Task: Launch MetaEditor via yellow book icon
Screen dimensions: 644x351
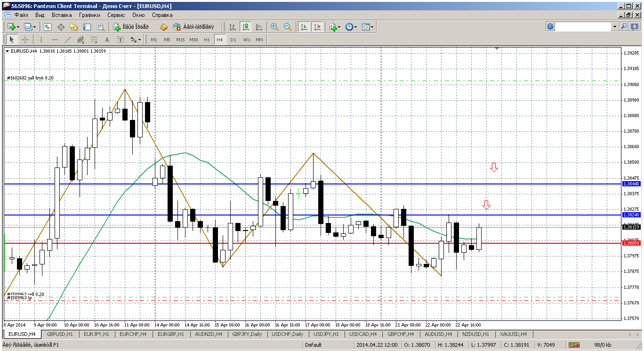Action: [x=164, y=27]
